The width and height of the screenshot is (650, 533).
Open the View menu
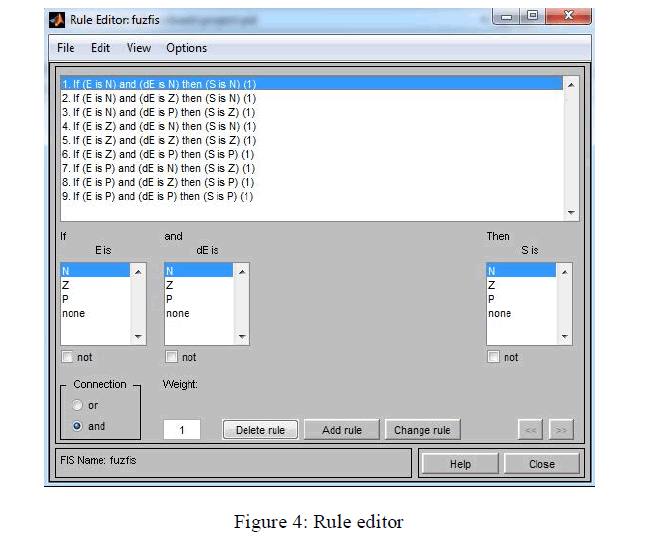[139, 48]
